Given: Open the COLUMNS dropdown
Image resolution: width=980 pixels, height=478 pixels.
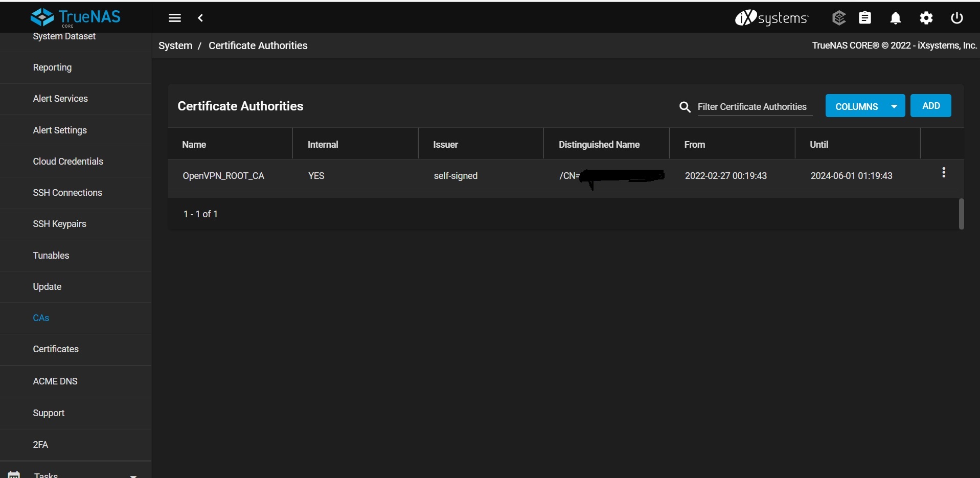Looking at the screenshot, I should 864,106.
